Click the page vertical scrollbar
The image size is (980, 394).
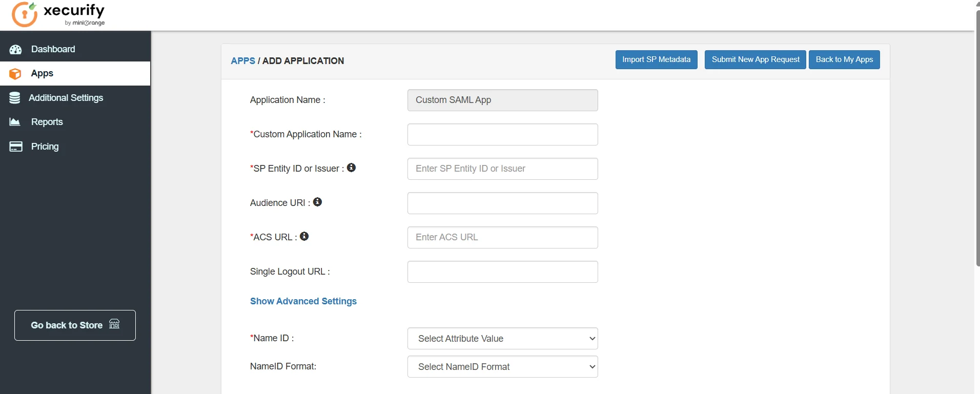tap(977, 138)
